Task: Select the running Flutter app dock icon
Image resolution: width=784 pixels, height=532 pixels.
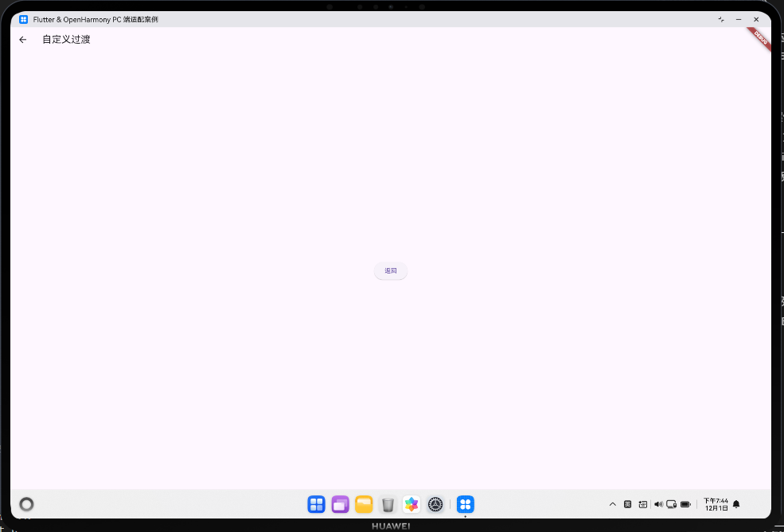Action: pyautogui.click(x=466, y=504)
